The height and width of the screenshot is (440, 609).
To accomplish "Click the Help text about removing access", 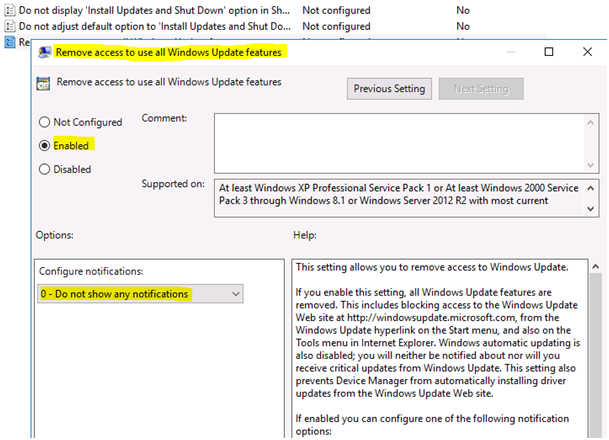I will (x=432, y=267).
